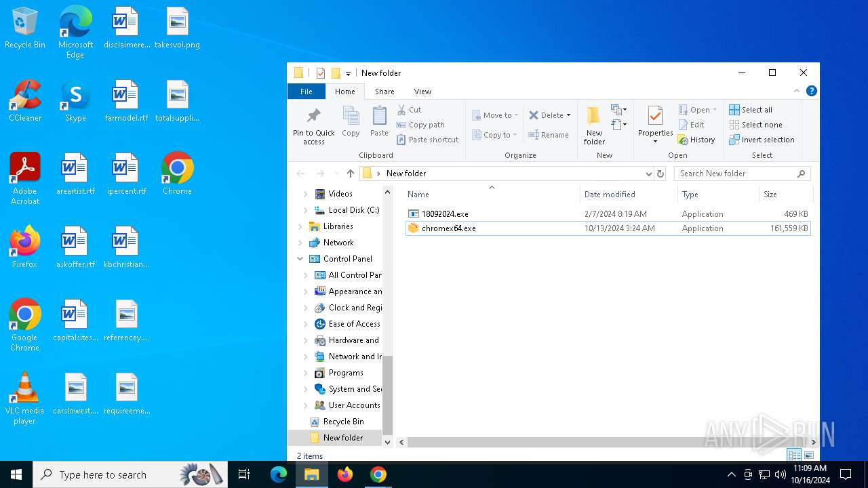Select Adobe Acrobat desktop icon
Screen dimensions: 868x488
tap(24, 179)
